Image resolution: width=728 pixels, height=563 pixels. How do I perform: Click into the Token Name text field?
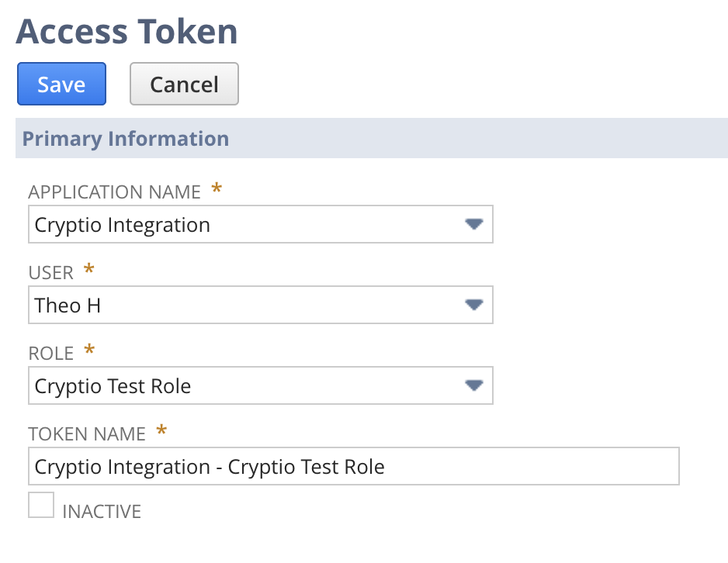pos(353,466)
